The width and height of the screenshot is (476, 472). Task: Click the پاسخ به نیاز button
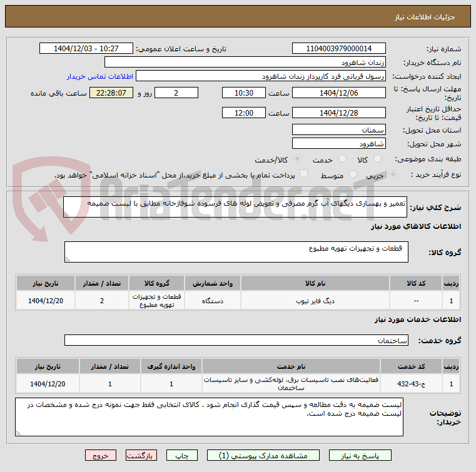coord(360,455)
